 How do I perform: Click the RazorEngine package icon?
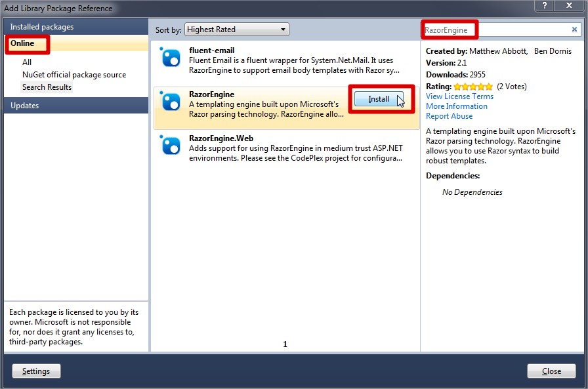coord(170,101)
